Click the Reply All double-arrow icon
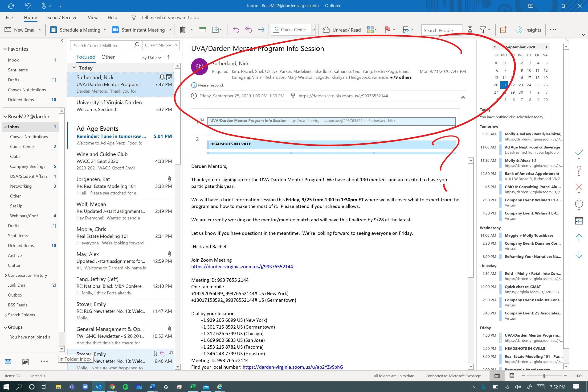This screenshot has width=588, height=392. [x=248, y=30]
